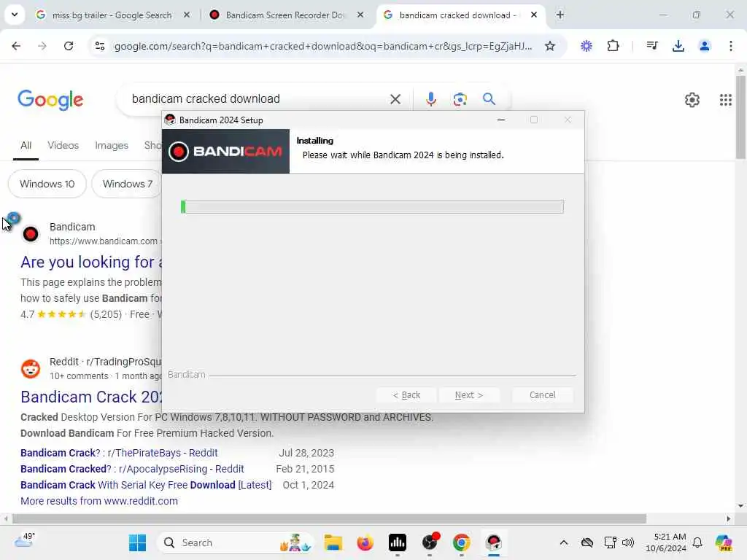Viewport: 747px width, 560px height.
Task: Open Google quick settings gear
Action: point(692,100)
